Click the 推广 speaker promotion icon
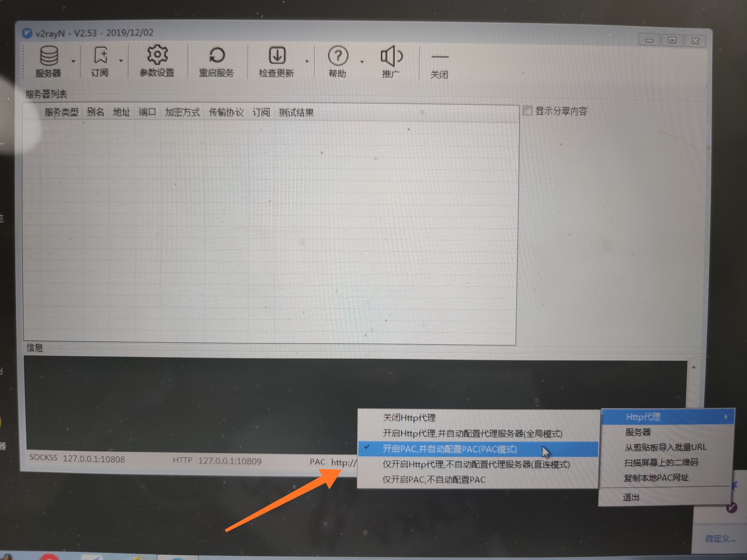The width and height of the screenshot is (747, 560). 391,62
